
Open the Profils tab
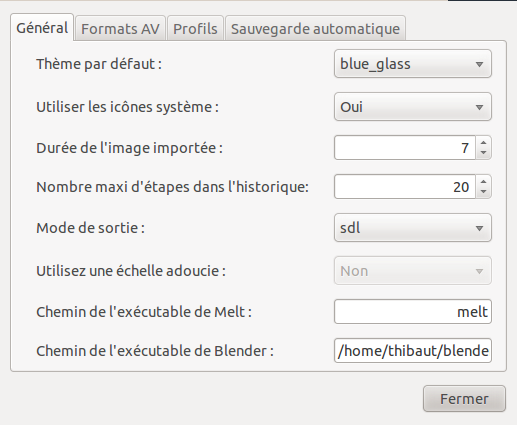tap(195, 29)
